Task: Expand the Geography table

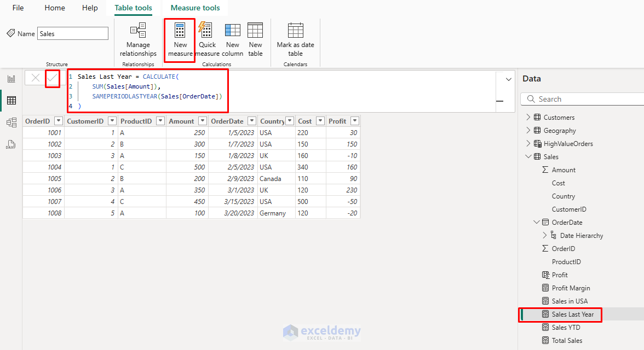Action: (x=528, y=131)
